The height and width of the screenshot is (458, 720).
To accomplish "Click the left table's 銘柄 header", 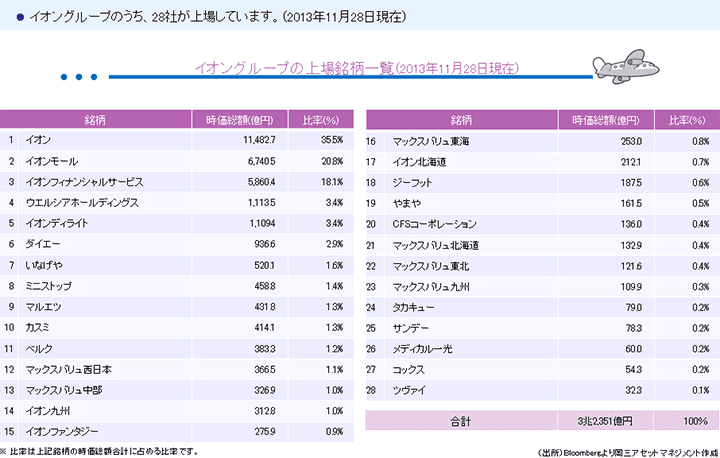I will [95, 120].
